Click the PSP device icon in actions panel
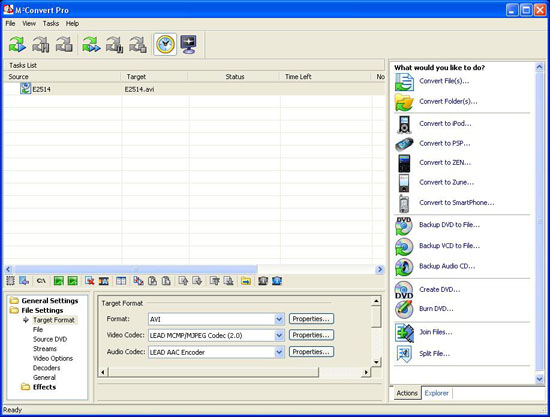This screenshot has width=550, height=417. point(404,144)
